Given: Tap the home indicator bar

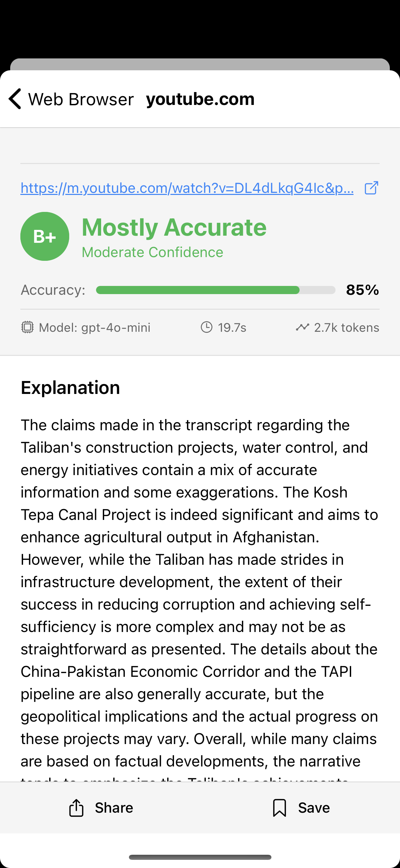Looking at the screenshot, I should pyautogui.click(x=200, y=857).
